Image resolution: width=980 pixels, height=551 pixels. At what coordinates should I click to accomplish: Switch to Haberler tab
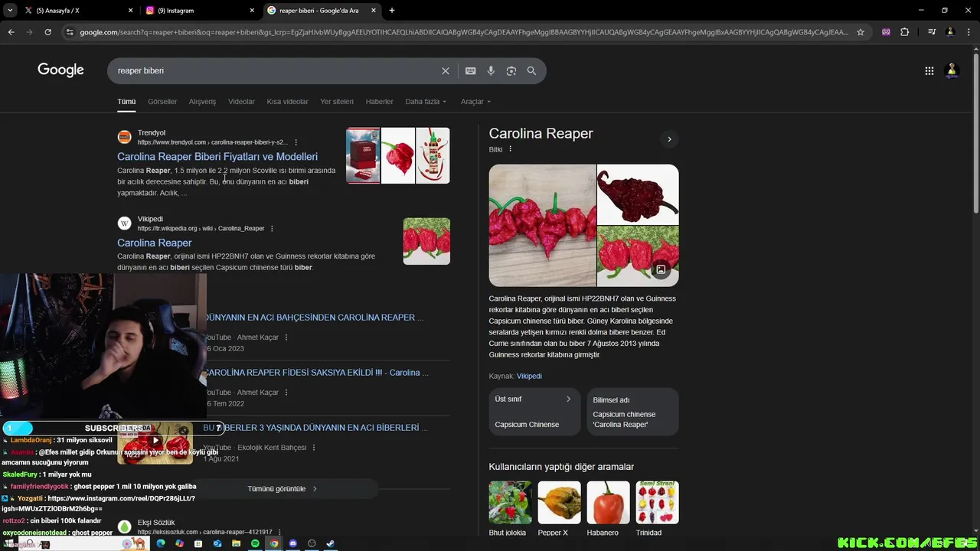379,101
